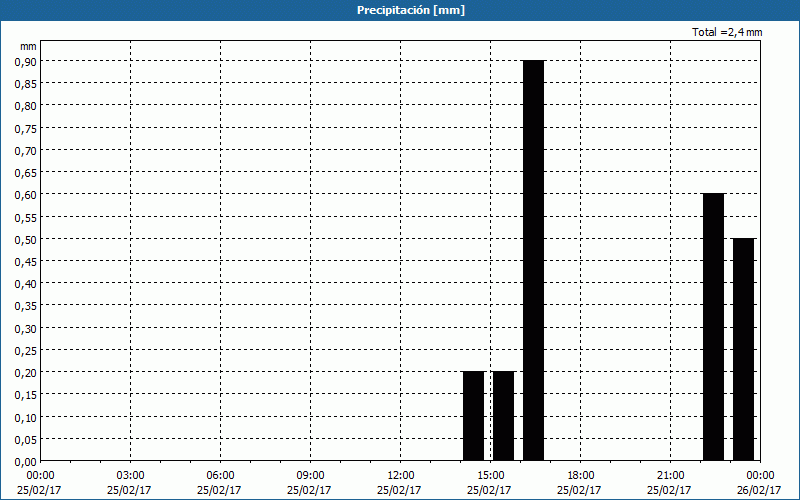
Task: Click the 09:00 25/02/17 axis label
Action: point(310,483)
